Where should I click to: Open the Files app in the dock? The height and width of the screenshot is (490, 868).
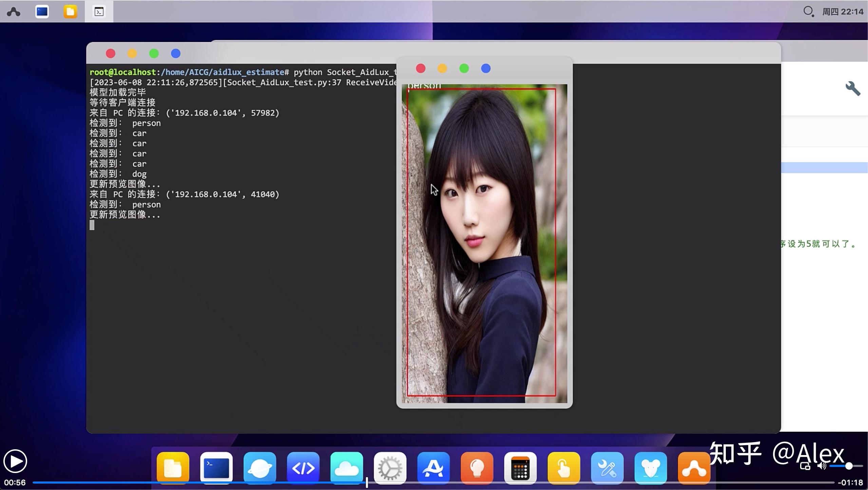point(173,468)
